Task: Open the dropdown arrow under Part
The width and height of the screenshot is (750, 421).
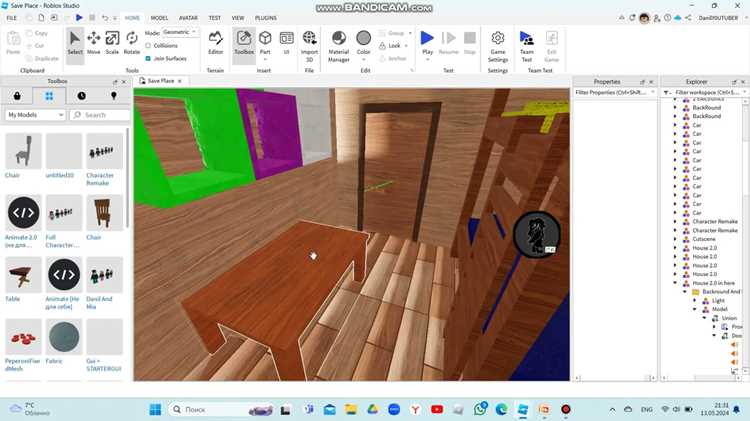Action: tap(265, 60)
